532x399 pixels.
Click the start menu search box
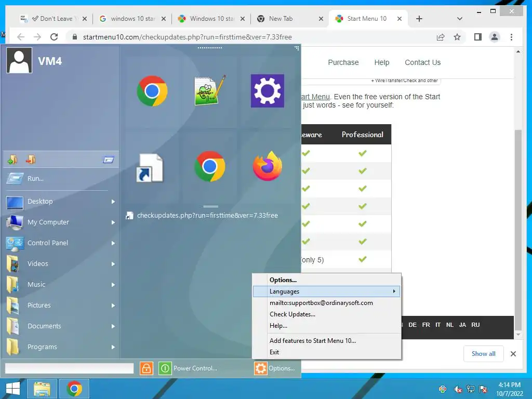tap(69, 368)
